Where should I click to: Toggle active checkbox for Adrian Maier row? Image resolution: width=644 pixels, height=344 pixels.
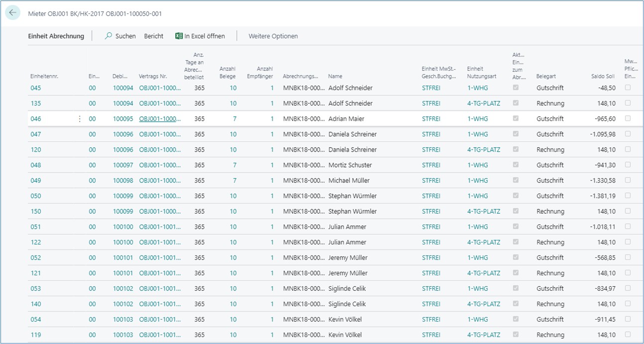[x=515, y=118]
